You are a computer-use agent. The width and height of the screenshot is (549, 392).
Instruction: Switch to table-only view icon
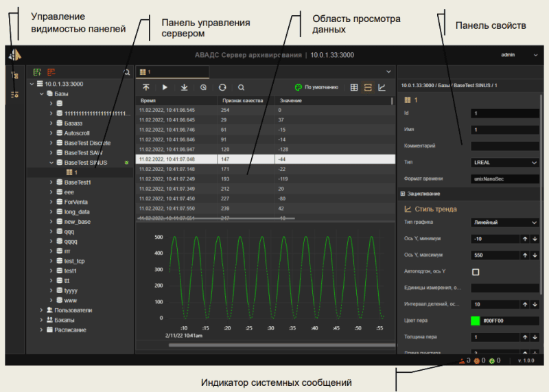[x=354, y=88]
